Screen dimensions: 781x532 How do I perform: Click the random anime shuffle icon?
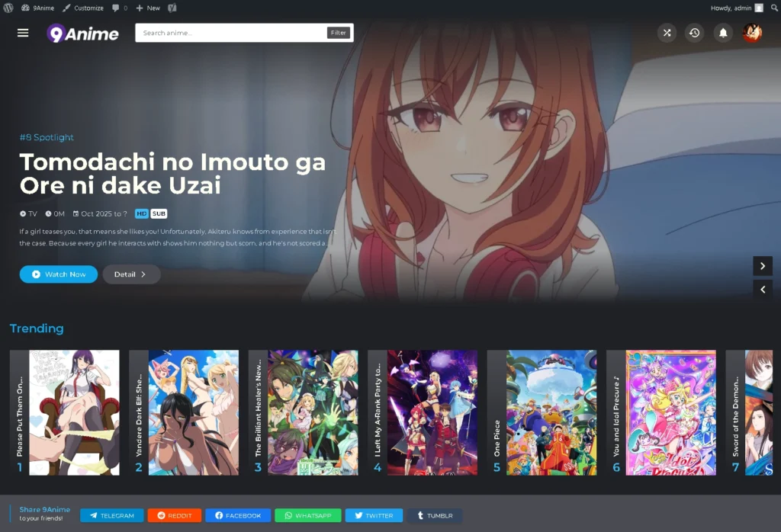click(667, 33)
